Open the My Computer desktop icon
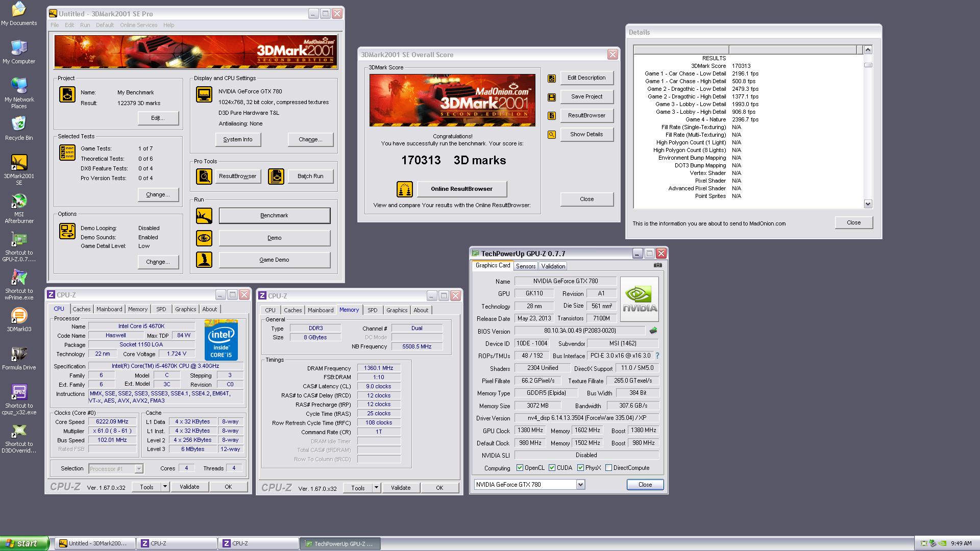The width and height of the screenshot is (980, 551). (19, 52)
